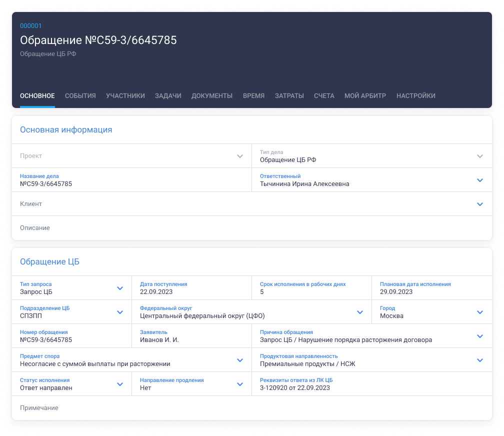Focus the Примечание text field
Image resolution: width=504 pixels, height=436 pixels.
click(x=250, y=408)
